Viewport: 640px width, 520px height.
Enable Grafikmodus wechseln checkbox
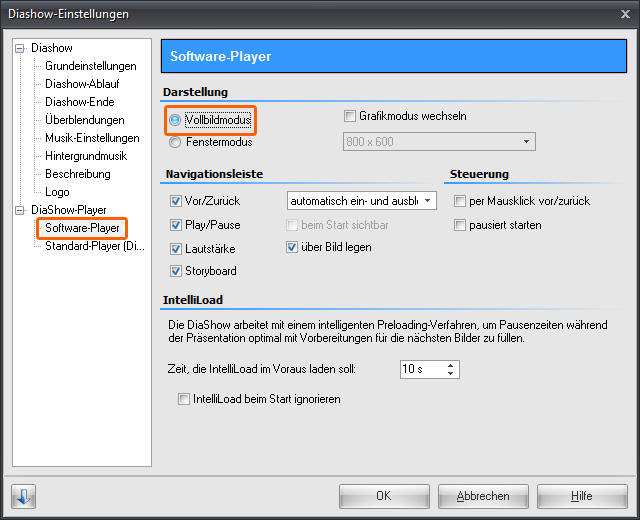point(350,116)
